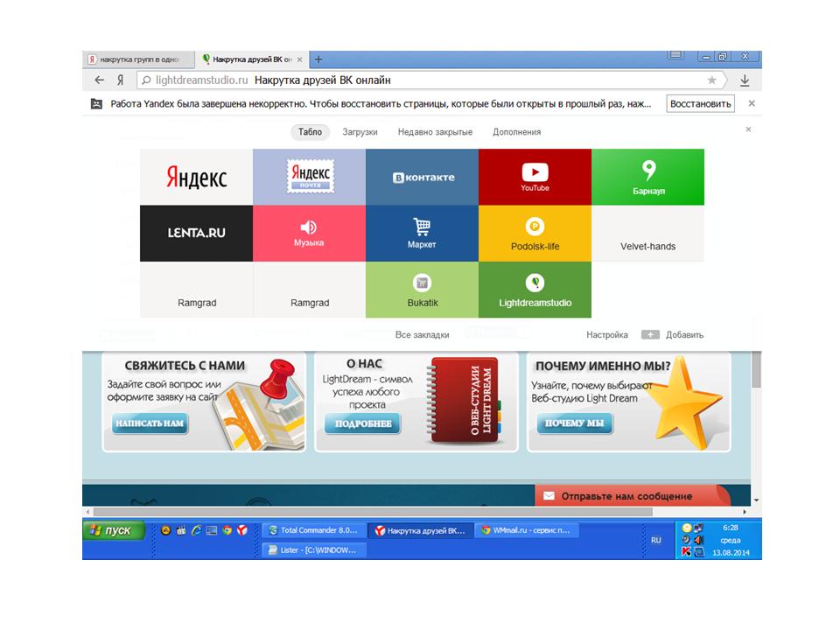Open a new tab with the plus button
Screen dimensions: 840x630
318,59
